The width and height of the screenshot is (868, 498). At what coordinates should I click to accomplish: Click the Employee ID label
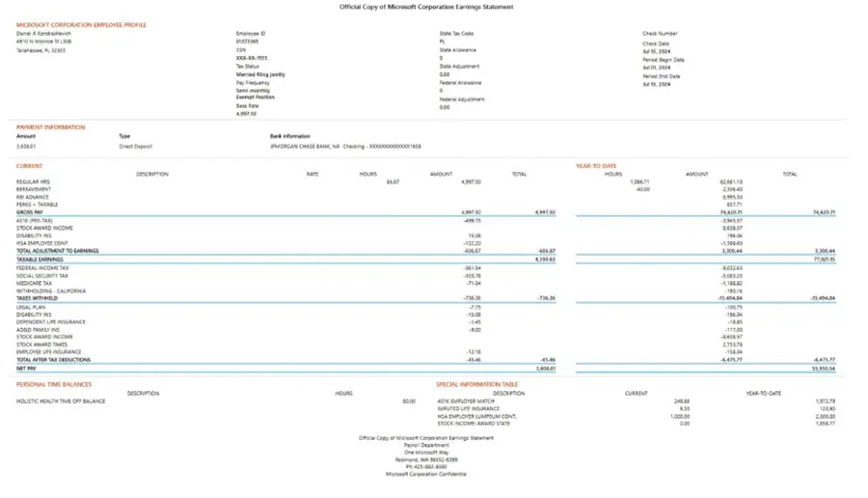coord(251,34)
